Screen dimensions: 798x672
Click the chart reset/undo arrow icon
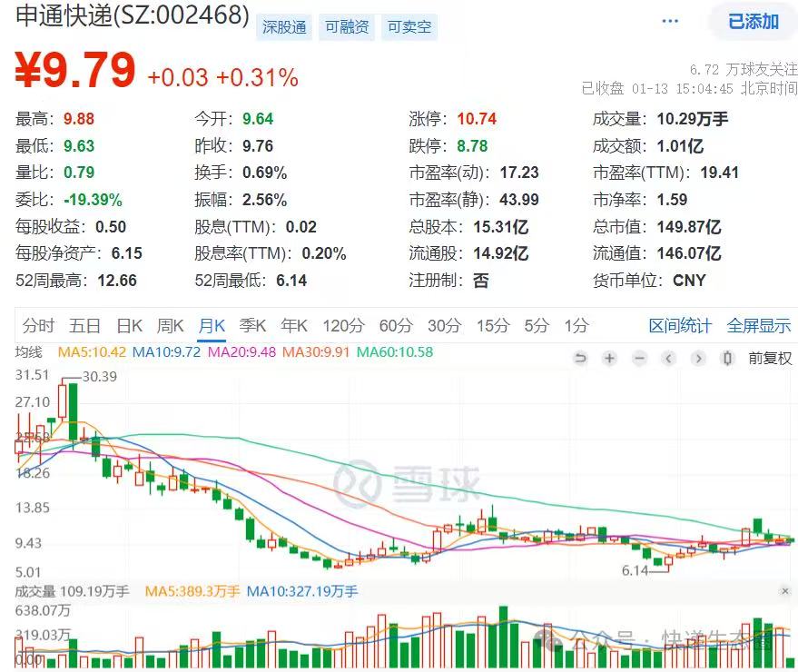coord(580,359)
